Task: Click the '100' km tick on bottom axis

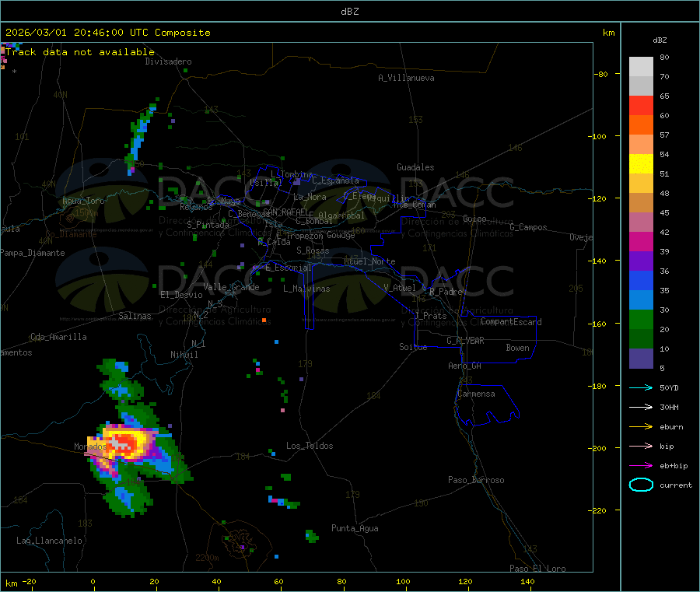Action: (x=403, y=581)
